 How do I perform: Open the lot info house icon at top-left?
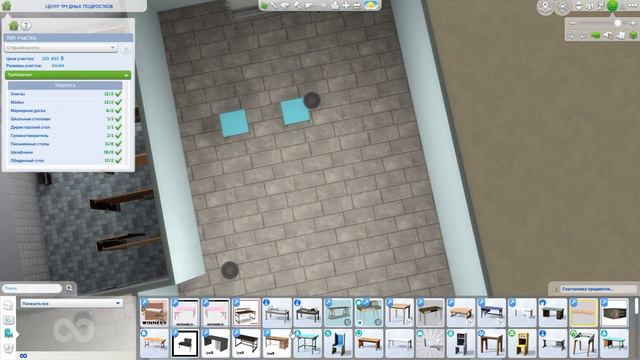(x=7, y=5)
